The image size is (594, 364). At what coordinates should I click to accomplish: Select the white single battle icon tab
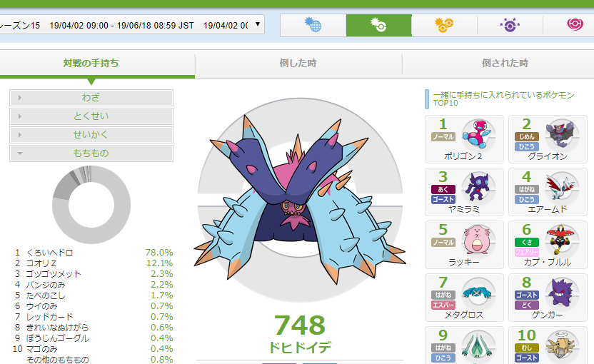tap(379, 26)
